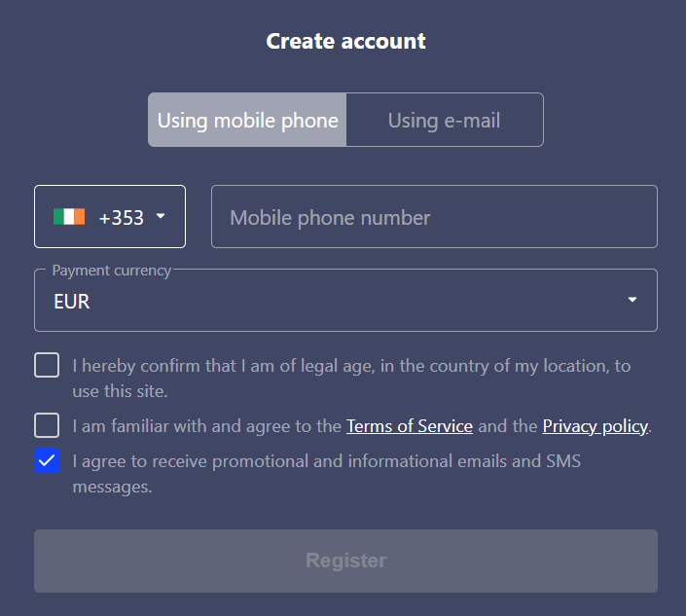This screenshot has height=616, width=686.
Task: Open the Payment currency EUR dropdown
Action: click(x=345, y=300)
